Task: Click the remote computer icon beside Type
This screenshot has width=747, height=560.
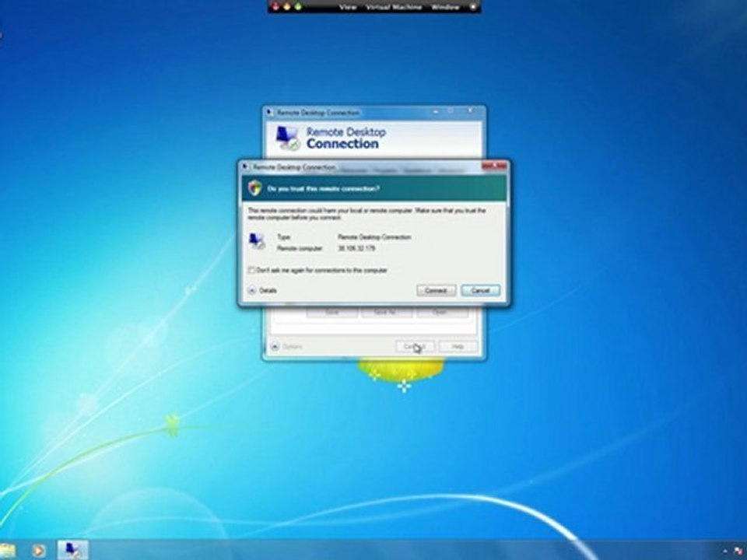Action: click(257, 241)
